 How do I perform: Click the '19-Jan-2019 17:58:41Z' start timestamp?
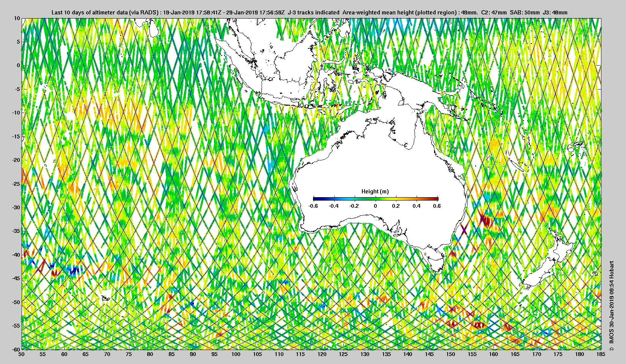click(x=192, y=13)
